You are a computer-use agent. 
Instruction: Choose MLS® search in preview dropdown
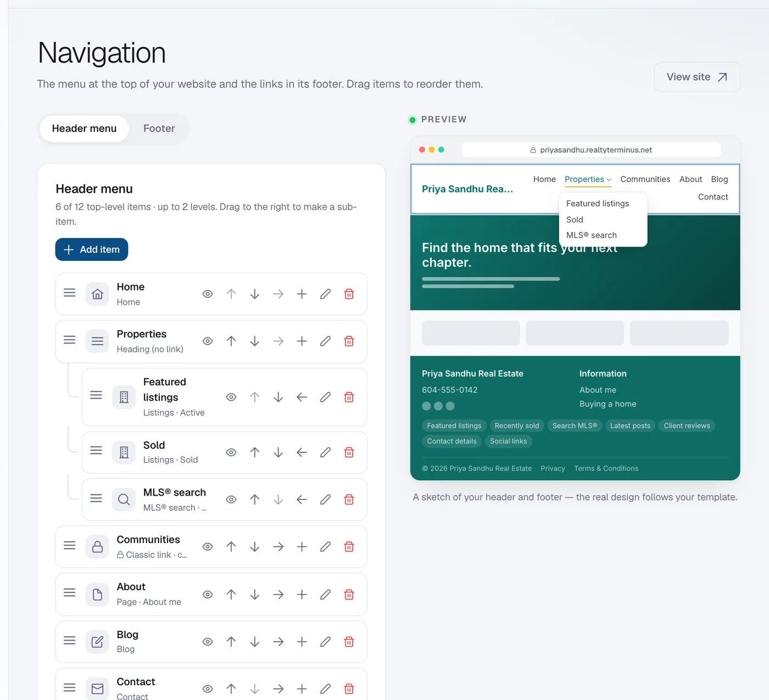click(x=592, y=235)
